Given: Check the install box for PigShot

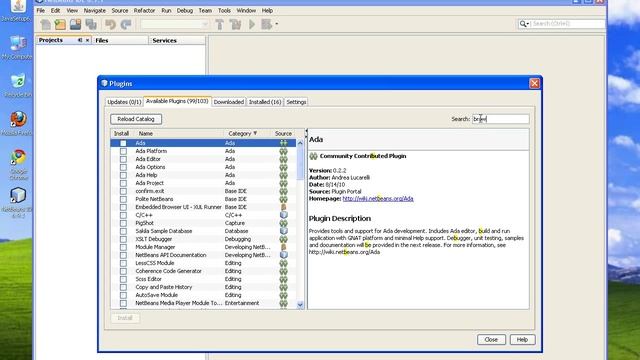Looking at the screenshot, I should (x=123, y=223).
